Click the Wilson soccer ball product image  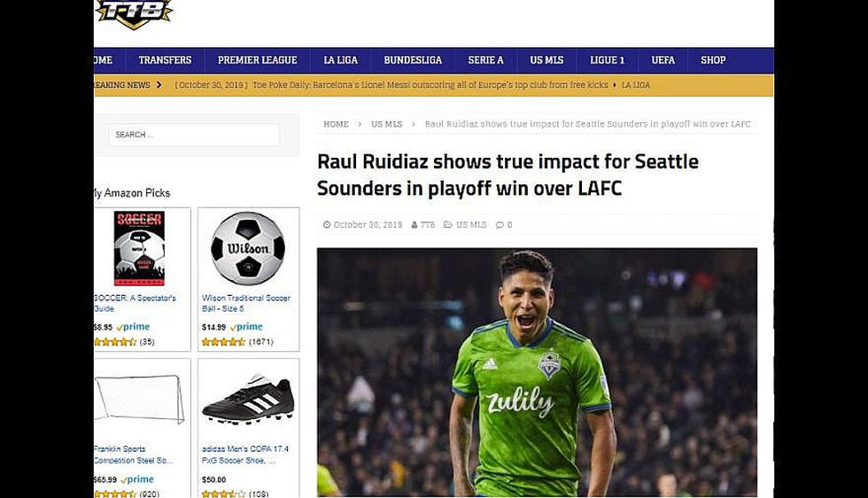coord(248,248)
